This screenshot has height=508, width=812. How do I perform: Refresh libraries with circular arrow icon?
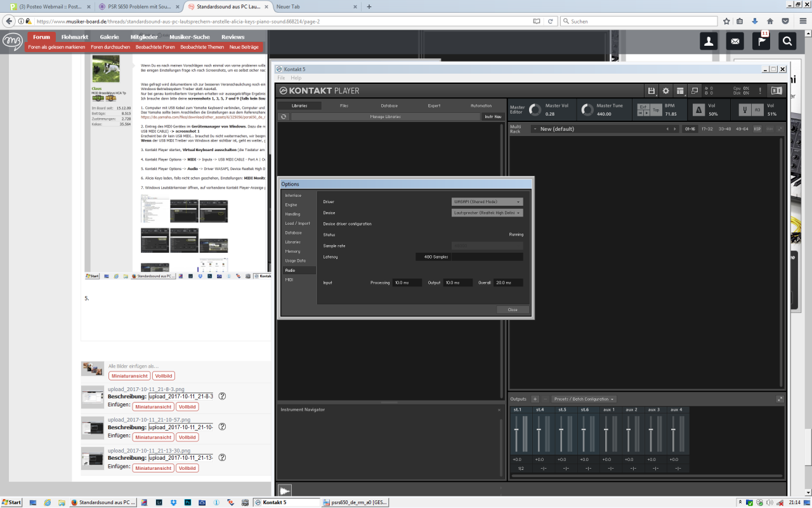coord(283,116)
